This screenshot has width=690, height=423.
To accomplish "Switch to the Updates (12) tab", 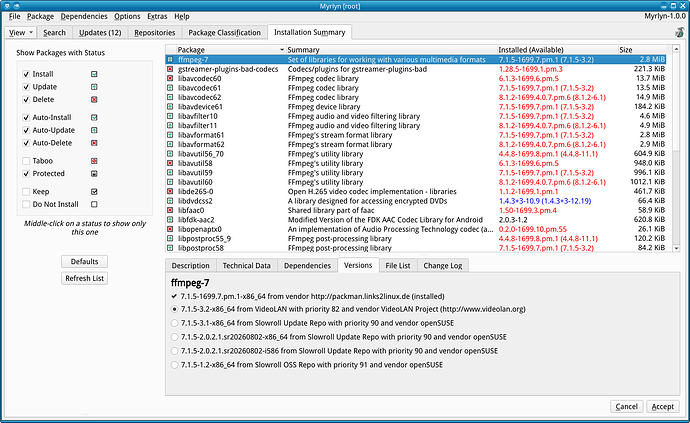I will pyautogui.click(x=100, y=33).
